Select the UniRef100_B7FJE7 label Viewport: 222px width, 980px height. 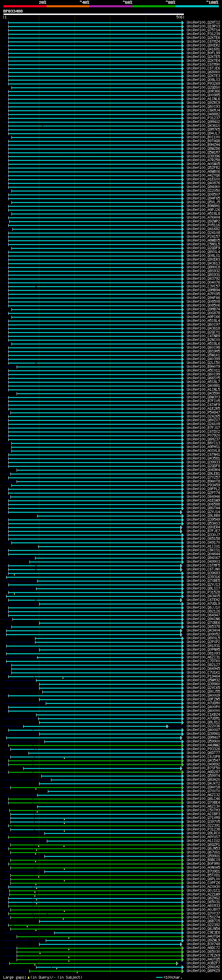point(203,531)
